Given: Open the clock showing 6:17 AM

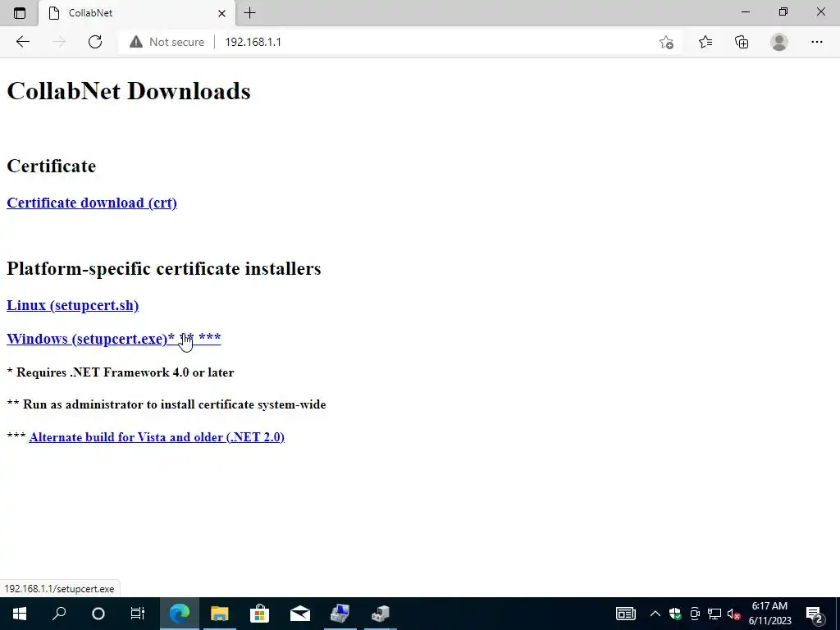Looking at the screenshot, I should (x=769, y=614).
